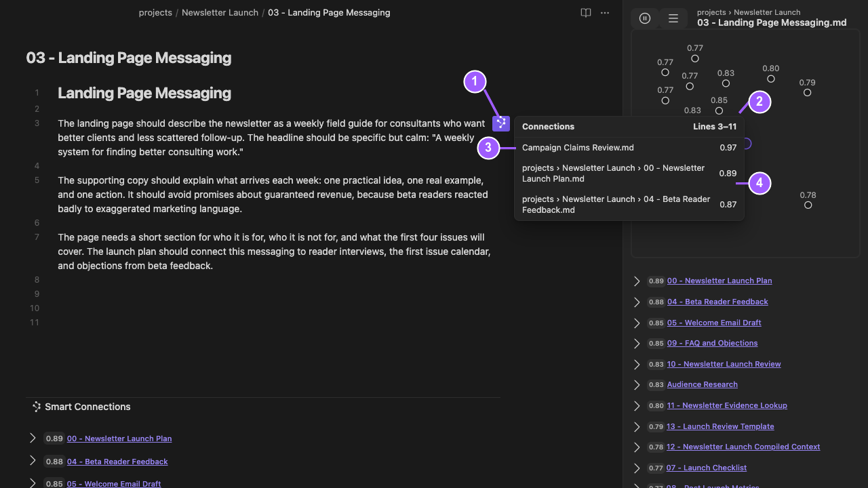Open 00 - Newsletter Launch Plan link in right sidebar

tap(719, 281)
